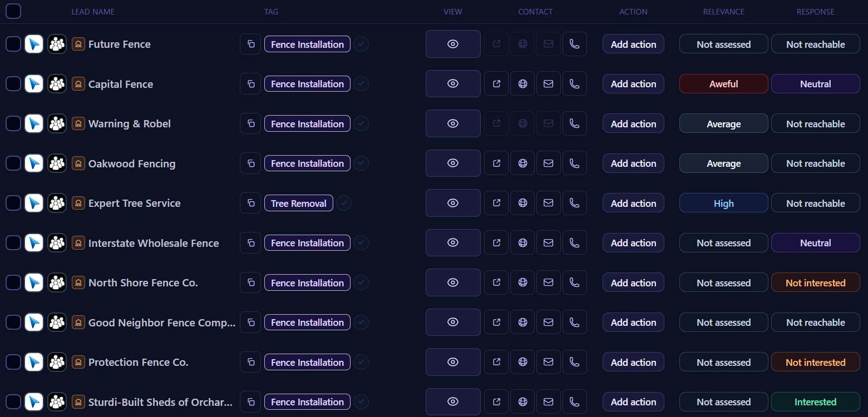The image size is (868, 417).
Task: Open globe website icon for Protection Fence Co.
Action: tap(522, 362)
